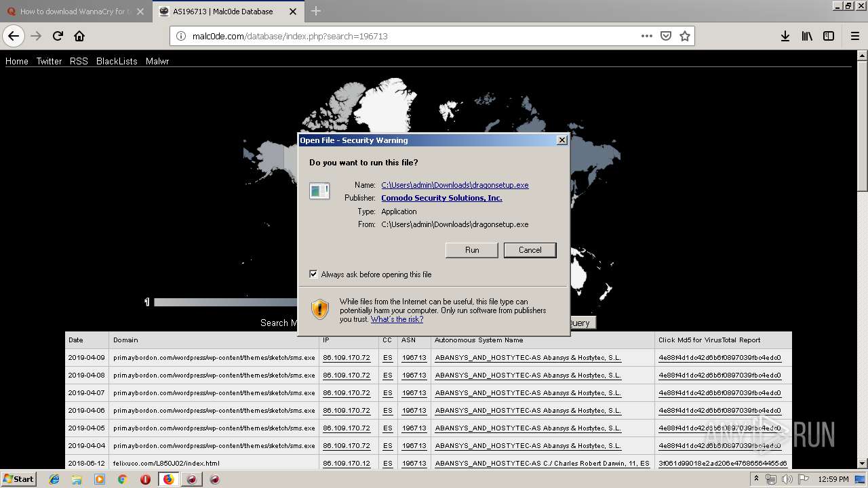Open the RSS menu link

(x=79, y=61)
